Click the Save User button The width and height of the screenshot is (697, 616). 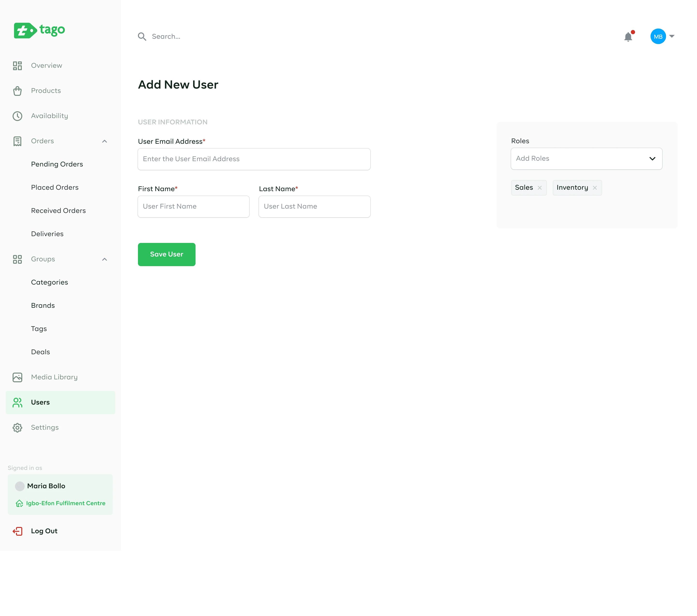coord(167,254)
